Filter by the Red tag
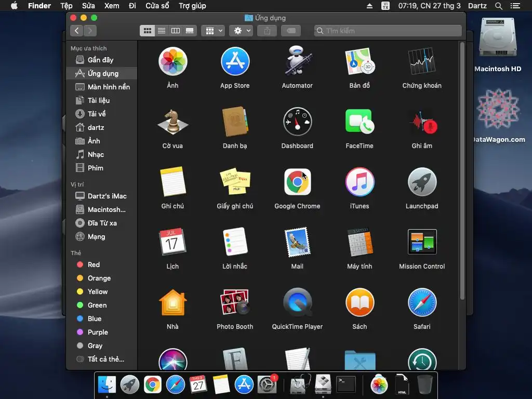532x399 pixels. pos(102,264)
